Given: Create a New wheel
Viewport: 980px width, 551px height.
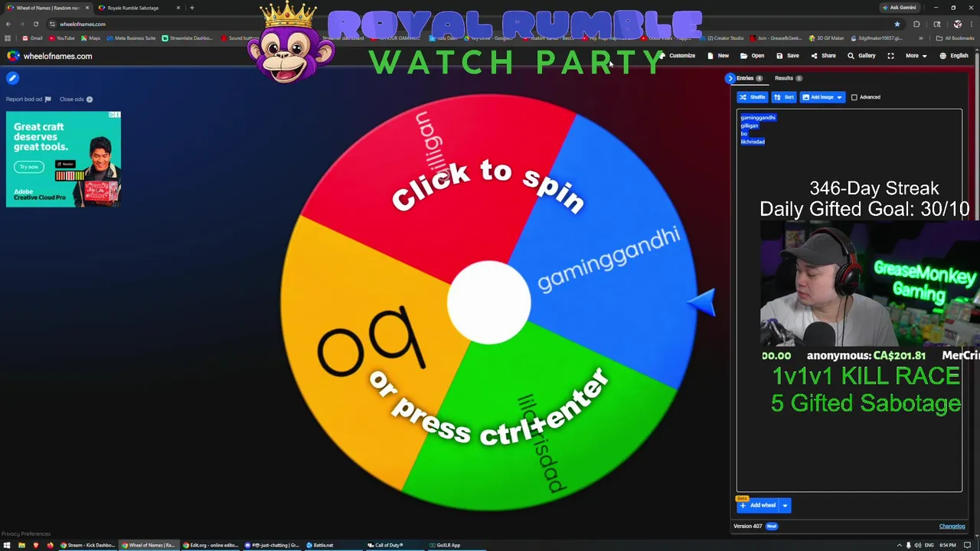Looking at the screenshot, I should [x=718, y=56].
